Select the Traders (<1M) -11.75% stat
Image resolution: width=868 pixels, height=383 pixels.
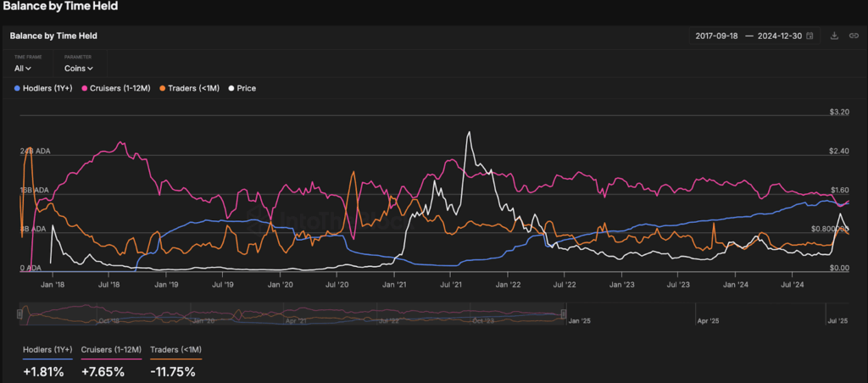175,362
